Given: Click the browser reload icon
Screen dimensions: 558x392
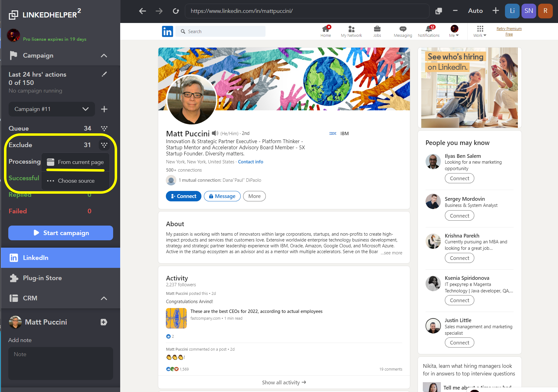Looking at the screenshot, I should tap(176, 11).
